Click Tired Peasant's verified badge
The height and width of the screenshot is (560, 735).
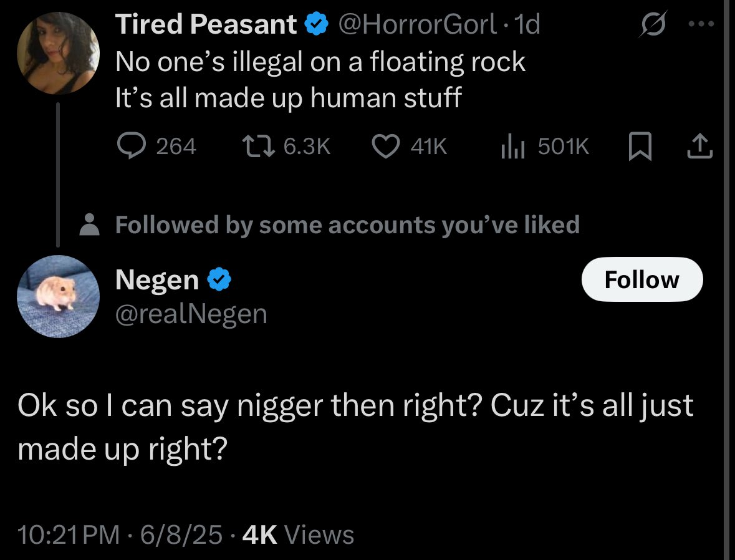pyautogui.click(x=317, y=25)
